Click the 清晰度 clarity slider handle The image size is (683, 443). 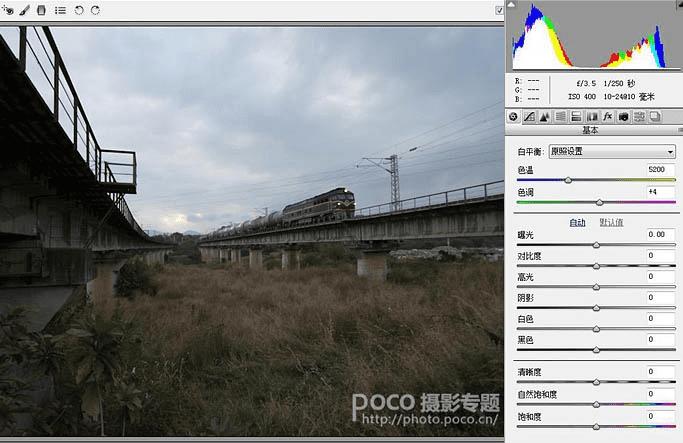(x=596, y=382)
